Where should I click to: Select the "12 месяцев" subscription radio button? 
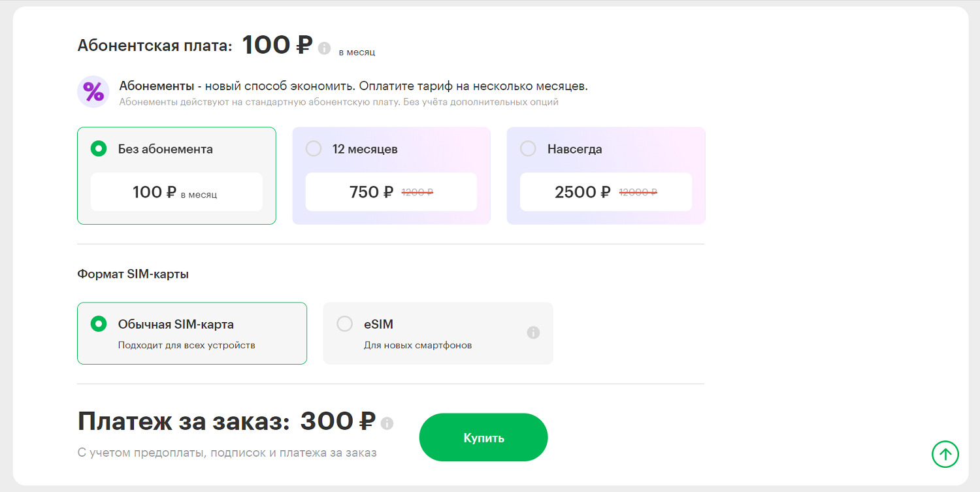click(314, 149)
